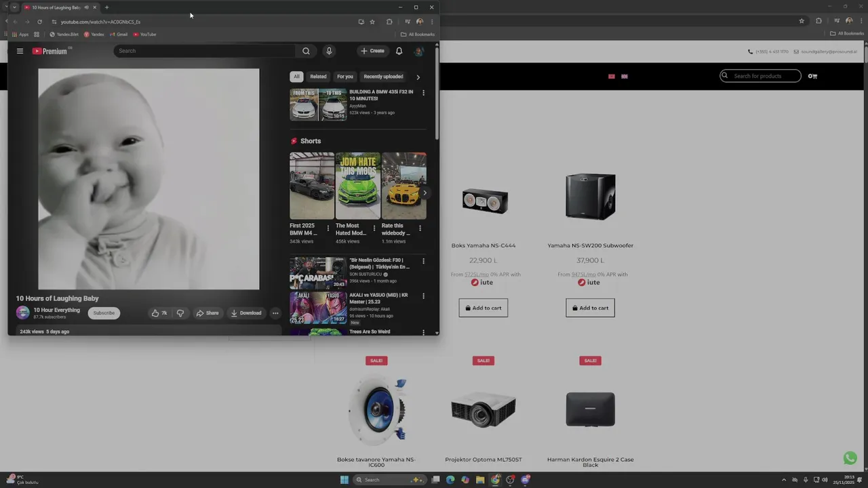Open Windows Start menu
This screenshot has width=868, height=488.
coord(344,480)
